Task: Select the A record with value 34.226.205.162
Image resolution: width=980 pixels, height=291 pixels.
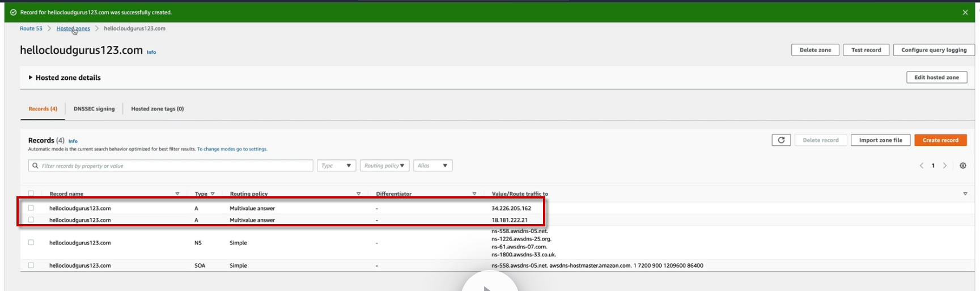Action: [x=31, y=208]
